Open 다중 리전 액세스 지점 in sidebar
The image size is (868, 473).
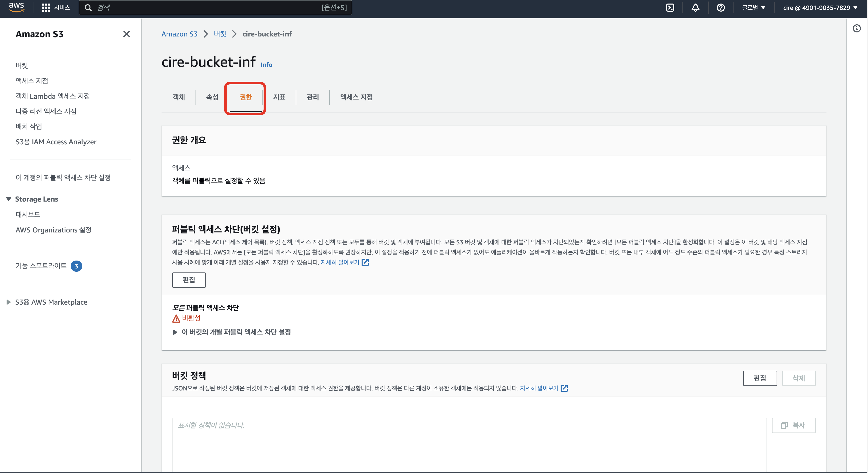46,111
